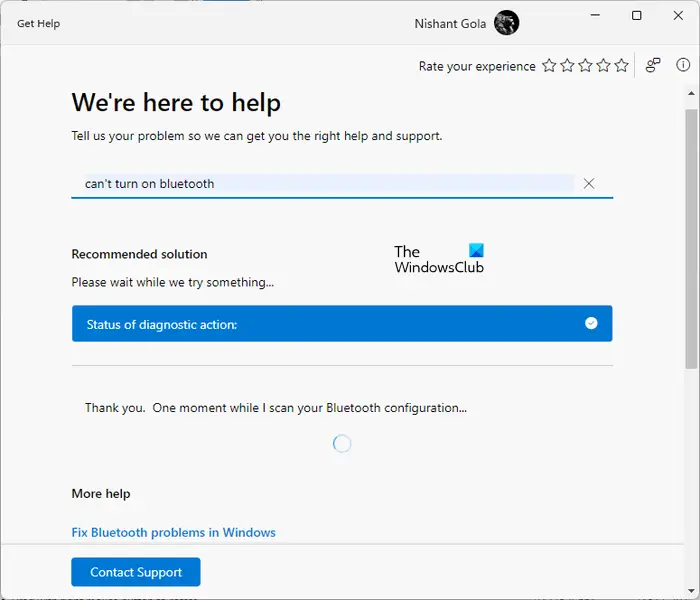Expand the Status of diagnostic action panel

pyautogui.click(x=591, y=324)
